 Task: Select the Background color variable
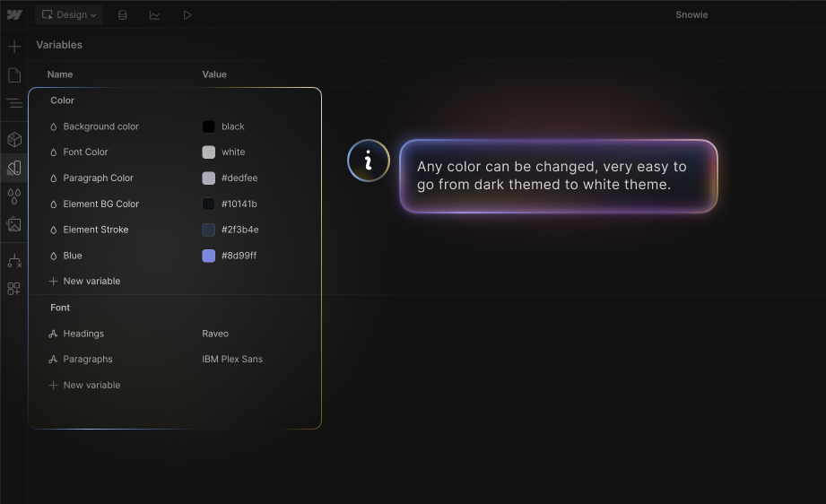(x=101, y=126)
